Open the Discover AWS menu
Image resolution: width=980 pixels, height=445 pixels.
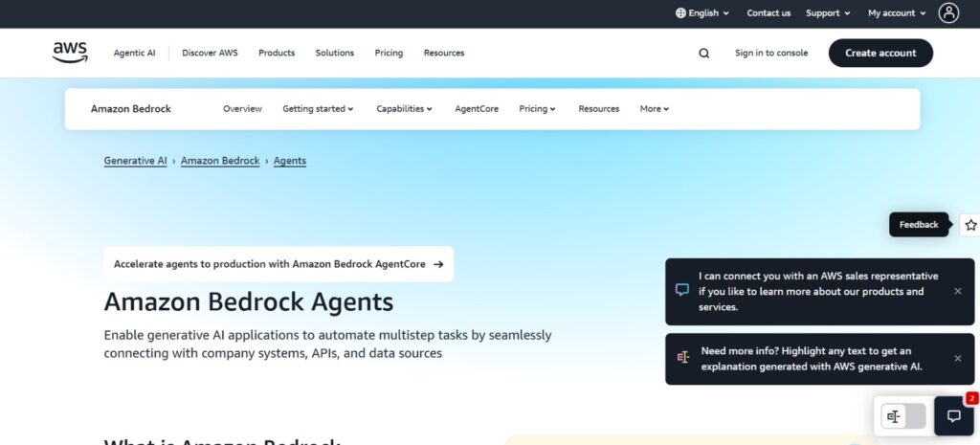210,54
